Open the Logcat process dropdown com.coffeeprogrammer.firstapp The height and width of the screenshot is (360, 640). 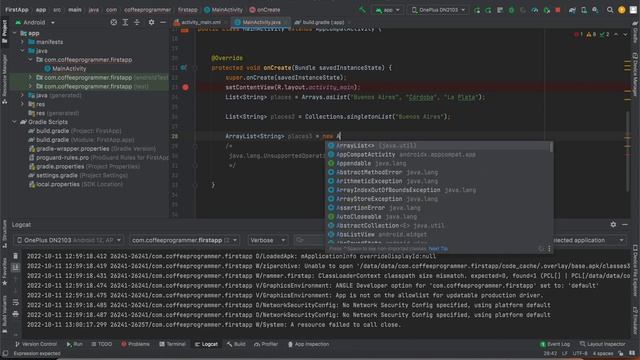(184, 240)
